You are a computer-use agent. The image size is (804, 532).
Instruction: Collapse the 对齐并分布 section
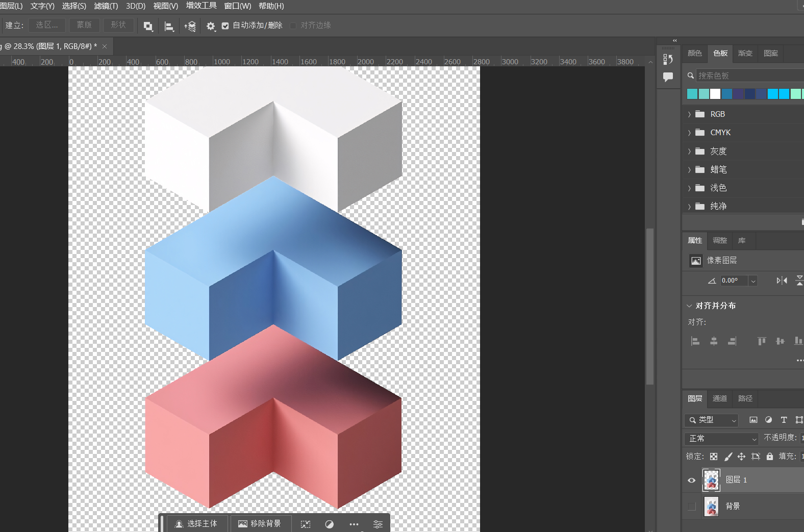pyautogui.click(x=689, y=306)
